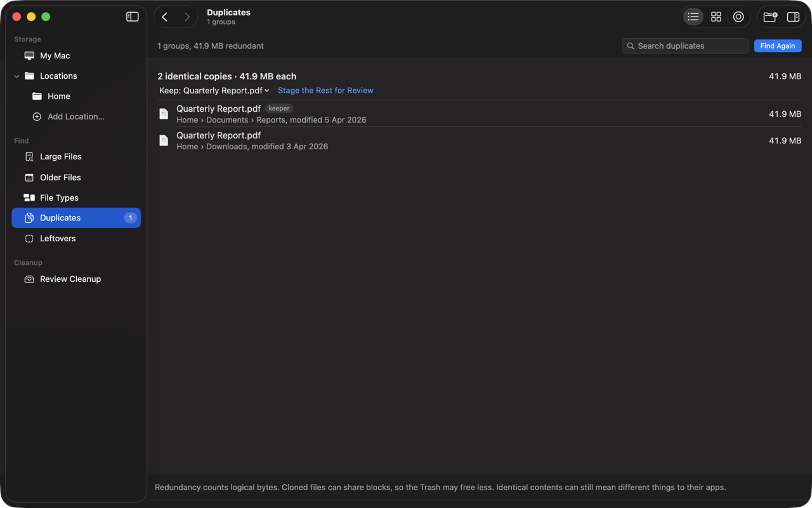Click the My Mac computer icon

(x=29, y=56)
